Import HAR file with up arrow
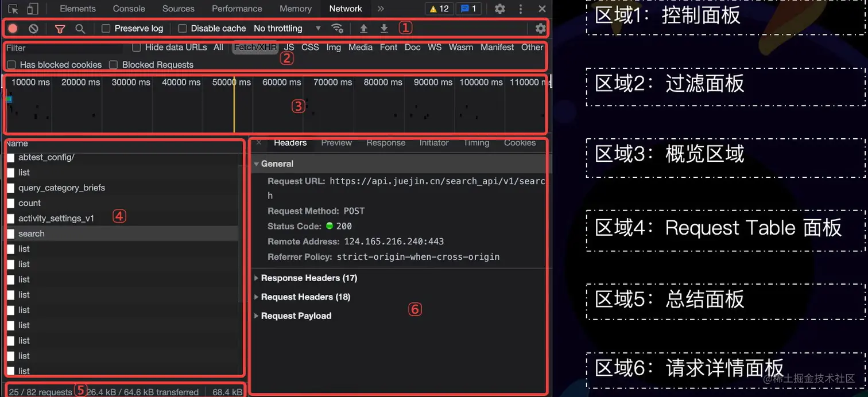This screenshot has width=868, height=397. 363,28
